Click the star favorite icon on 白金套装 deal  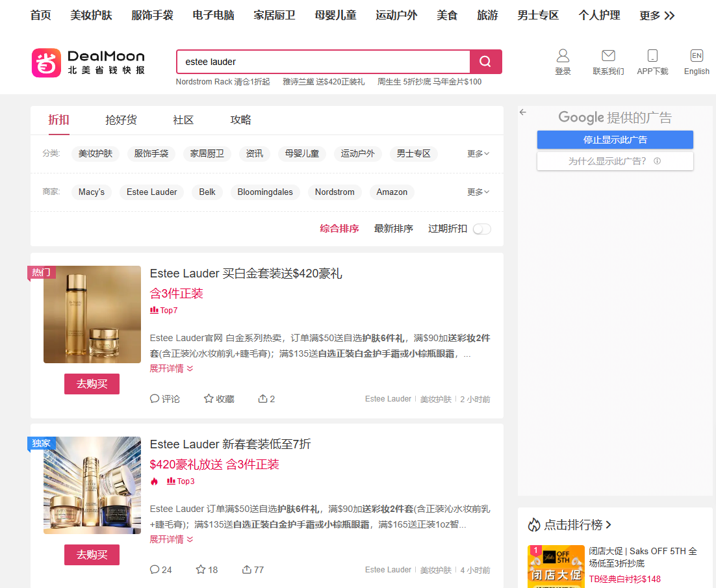[x=209, y=398]
